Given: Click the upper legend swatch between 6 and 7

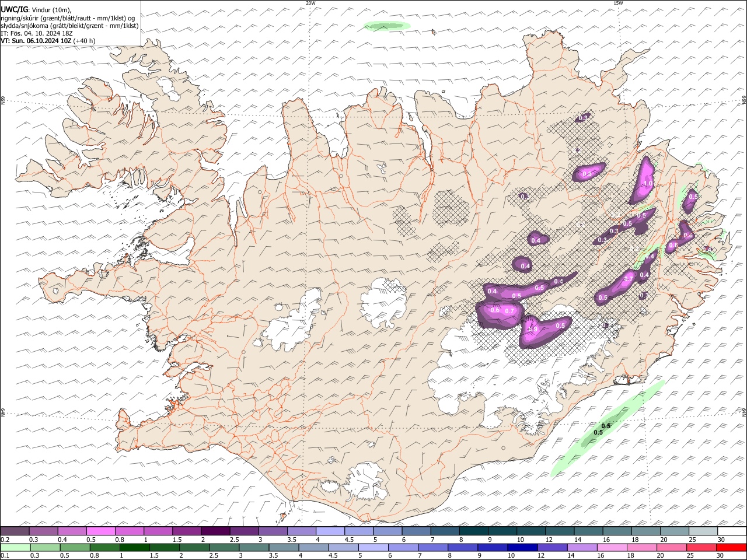Looking at the screenshot, I should (416, 531).
